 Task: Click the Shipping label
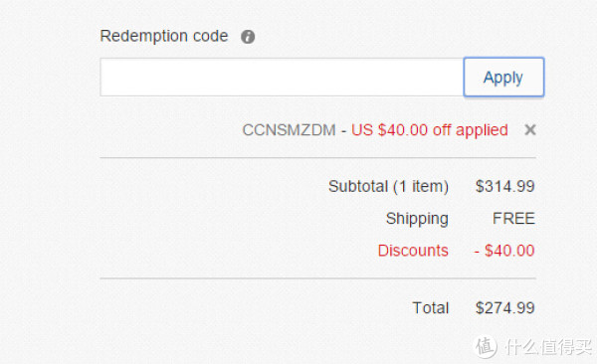417,219
